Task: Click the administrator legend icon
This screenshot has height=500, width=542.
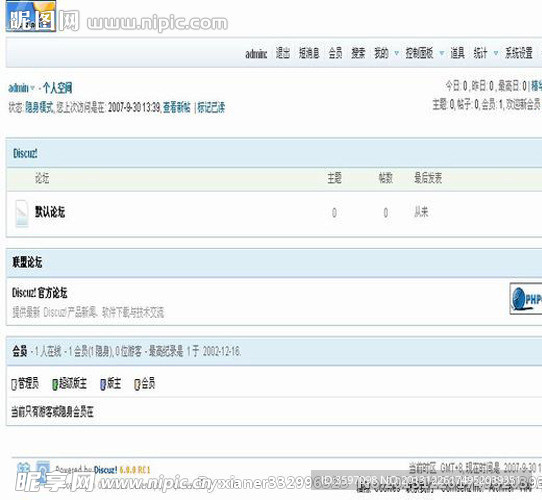Action: pos(14,385)
